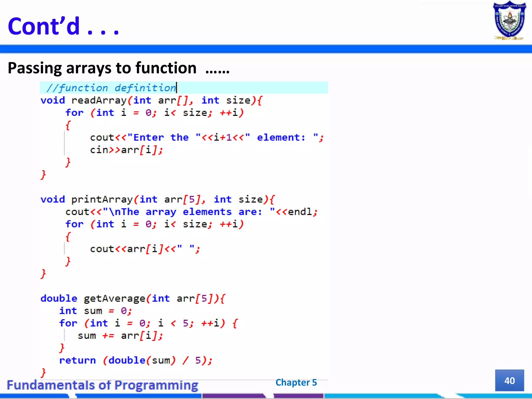This screenshot has width=532, height=399.
Task: Click the Cont'd slide title
Action: point(63,26)
